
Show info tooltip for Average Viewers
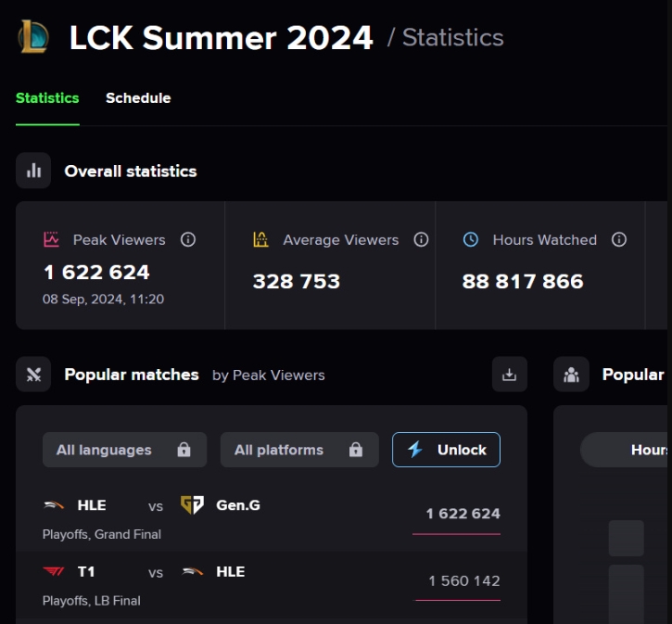click(x=421, y=239)
